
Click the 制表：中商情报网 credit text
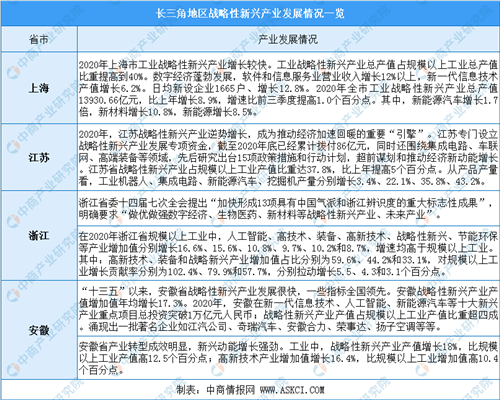215,389
